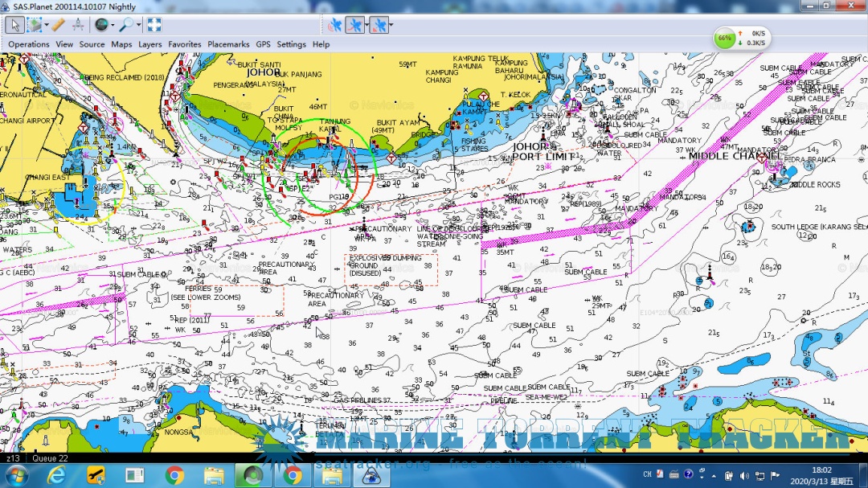Screen dimensions: 868x488
Task: Open the blue triangle taskbar app
Action: [x=371, y=475]
